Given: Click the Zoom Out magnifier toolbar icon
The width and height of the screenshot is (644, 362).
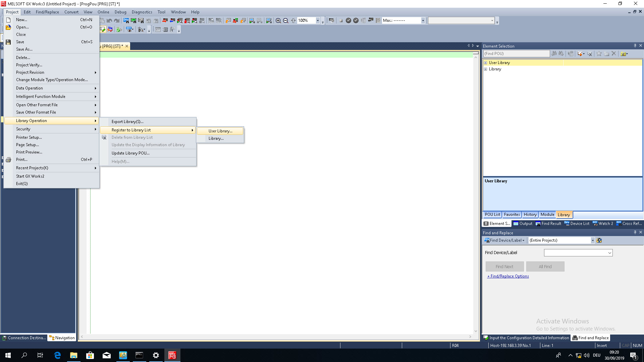Looking at the screenshot, I should point(286,21).
